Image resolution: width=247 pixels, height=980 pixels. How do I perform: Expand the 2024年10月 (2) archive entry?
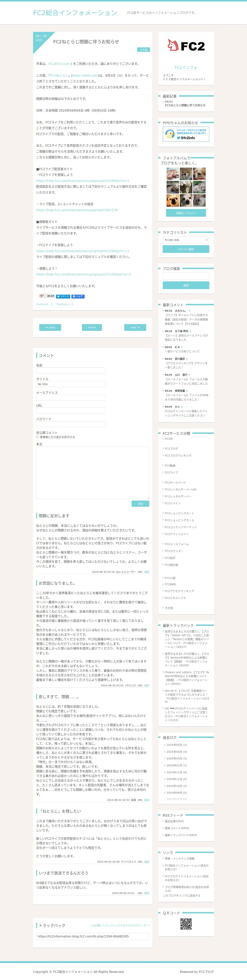tap(177, 786)
